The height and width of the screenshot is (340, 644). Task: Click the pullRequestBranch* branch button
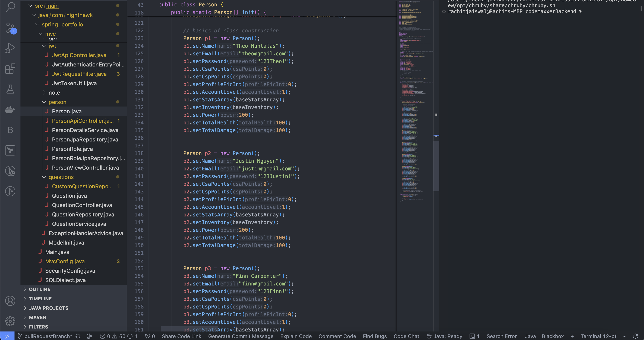coord(45,336)
